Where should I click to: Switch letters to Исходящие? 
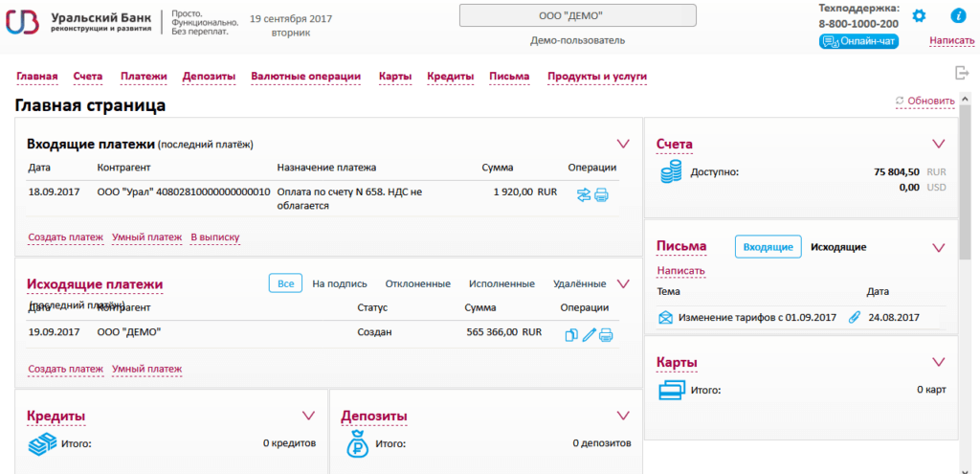837,247
